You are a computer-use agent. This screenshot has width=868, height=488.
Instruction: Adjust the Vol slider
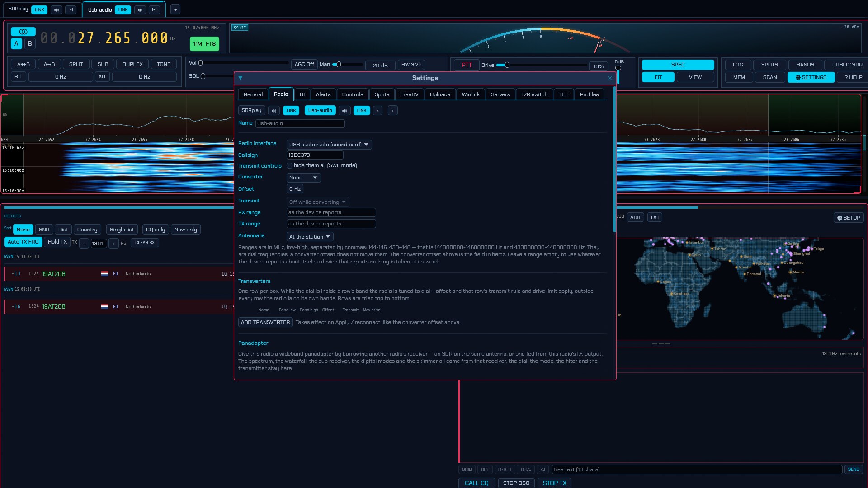coord(244,63)
